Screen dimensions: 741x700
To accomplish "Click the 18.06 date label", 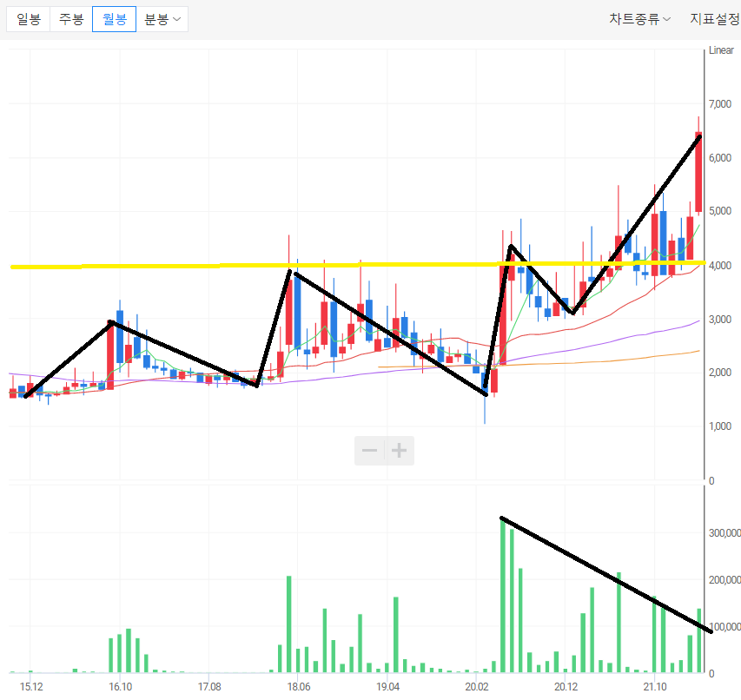I will (x=299, y=687).
